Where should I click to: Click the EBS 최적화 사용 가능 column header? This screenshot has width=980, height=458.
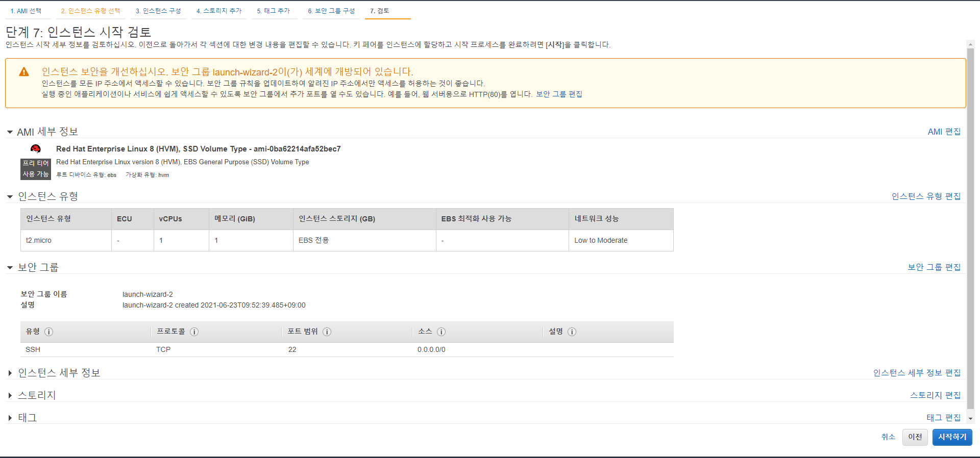click(x=502, y=219)
